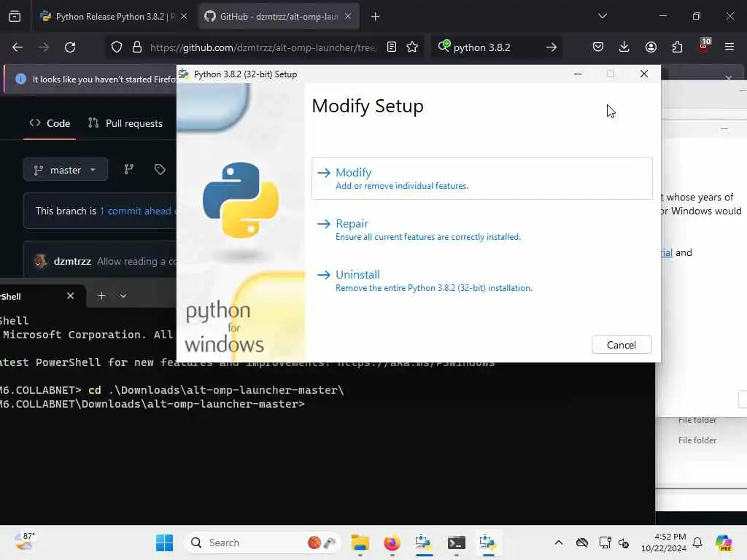Screen dimensions: 747x560
Task: Switch to the Python Release Python 3.8.2 tab
Action: click(x=114, y=16)
